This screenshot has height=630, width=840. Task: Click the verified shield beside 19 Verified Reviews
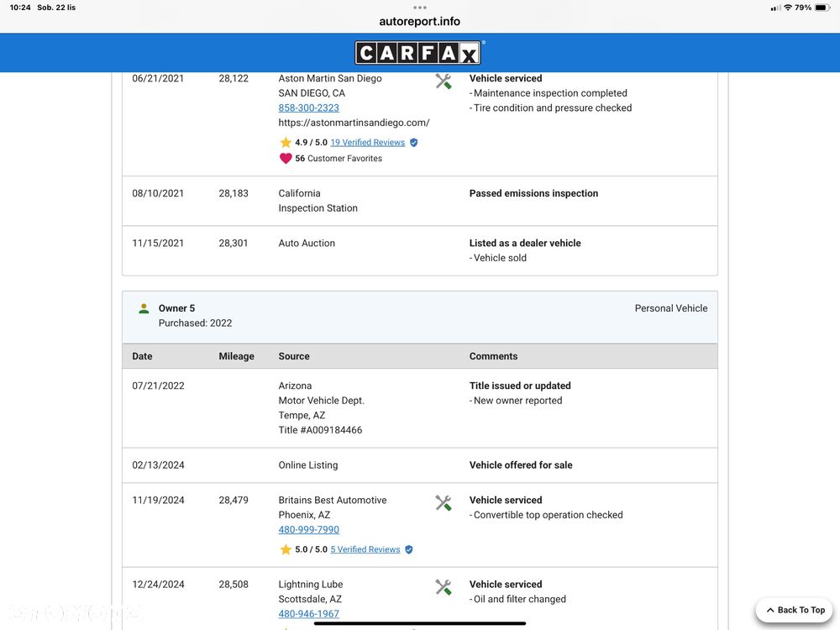(413, 143)
